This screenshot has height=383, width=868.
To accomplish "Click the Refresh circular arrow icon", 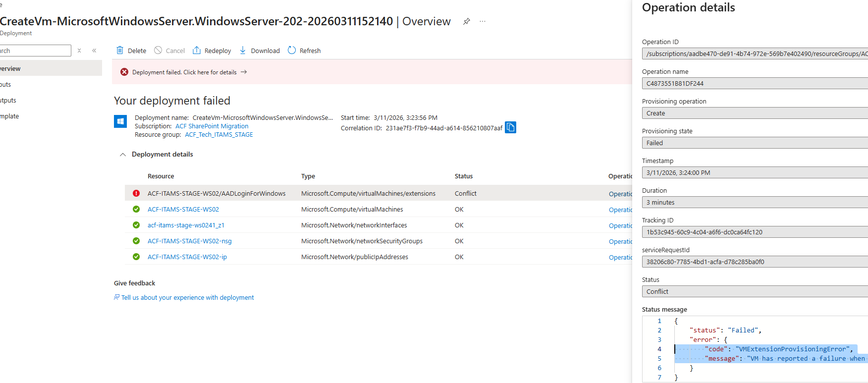I will [x=292, y=50].
